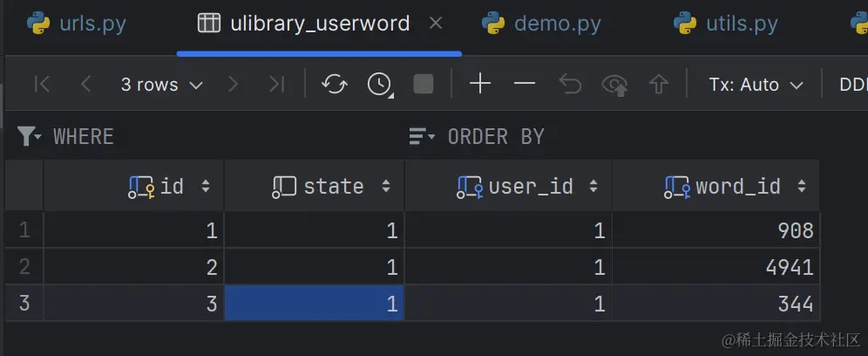Click the state cell in row 1

tap(314, 229)
